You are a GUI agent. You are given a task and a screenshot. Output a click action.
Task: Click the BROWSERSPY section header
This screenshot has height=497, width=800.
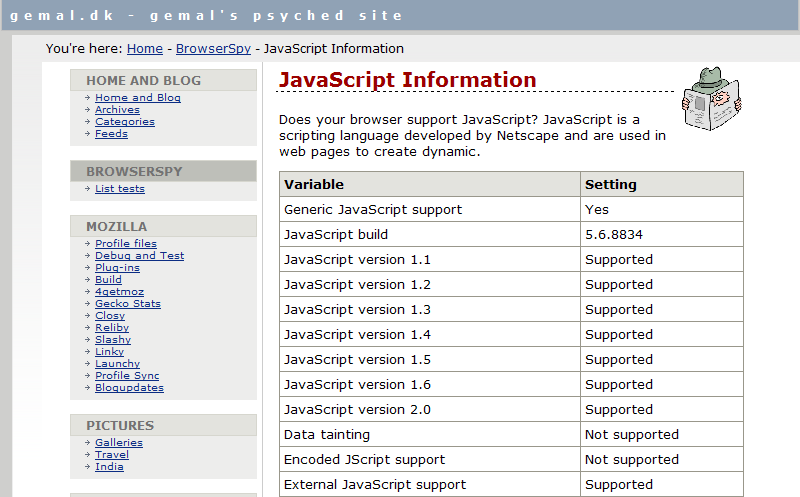pyautogui.click(x=163, y=171)
